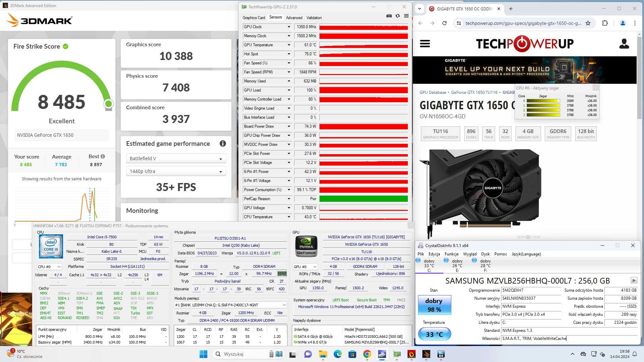Screen dimensions: 644x362
Task: Click the GeForce GTX 1650 TU116 breadcrumb link
Action: [474, 93]
